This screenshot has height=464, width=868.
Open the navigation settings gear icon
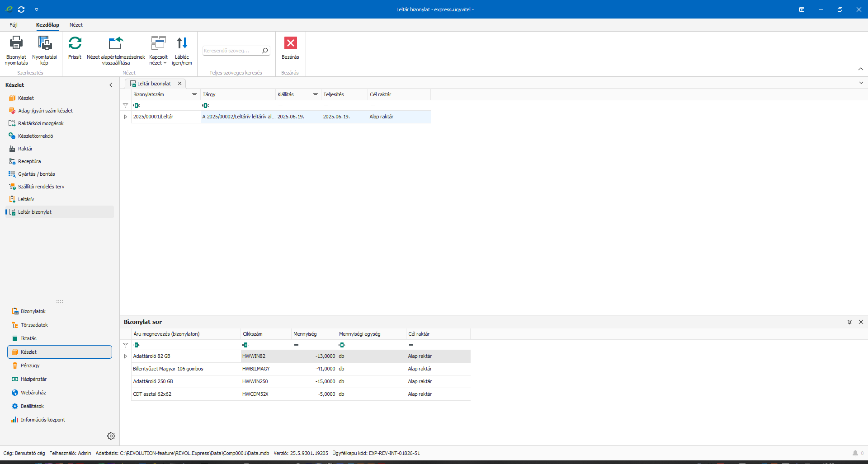pyautogui.click(x=111, y=436)
